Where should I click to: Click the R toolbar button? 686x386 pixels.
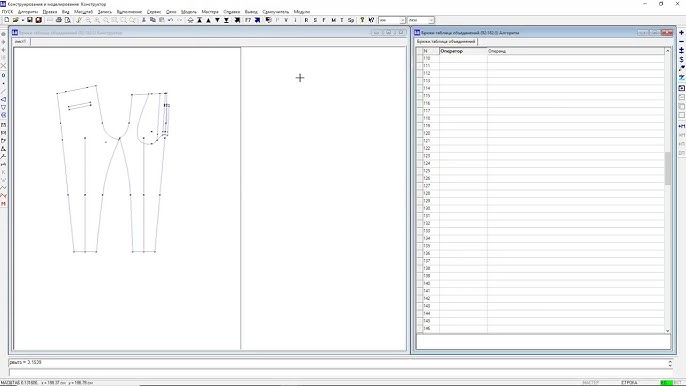pyautogui.click(x=306, y=20)
